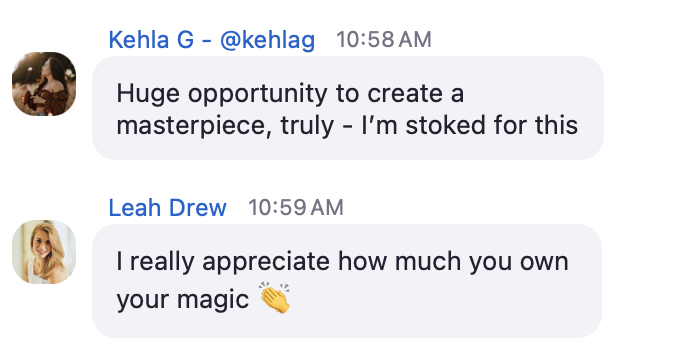This screenshot has width=680, height=362.
Task: Click the clapping hands emoji
Action: 275,297
